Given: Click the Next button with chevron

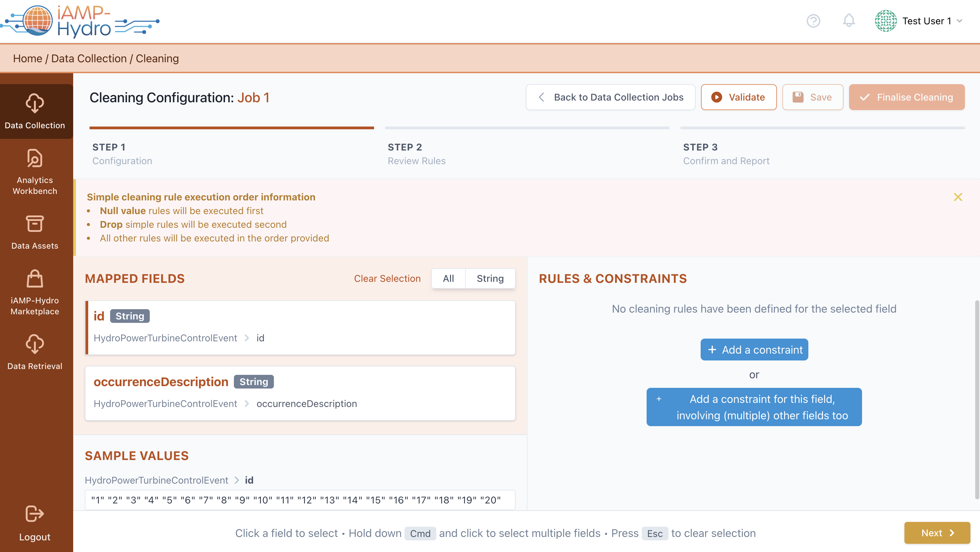Looking at the screenshot, I should [937, 533].
